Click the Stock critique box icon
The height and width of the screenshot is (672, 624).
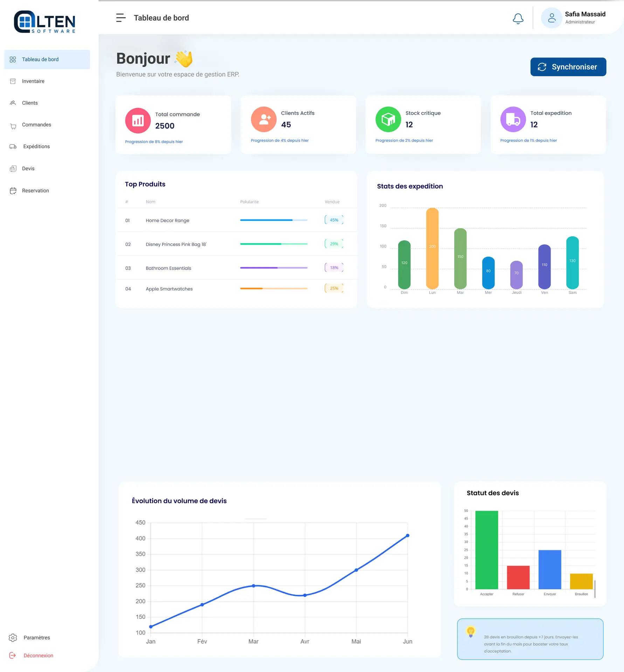click(x=388, y=119)
